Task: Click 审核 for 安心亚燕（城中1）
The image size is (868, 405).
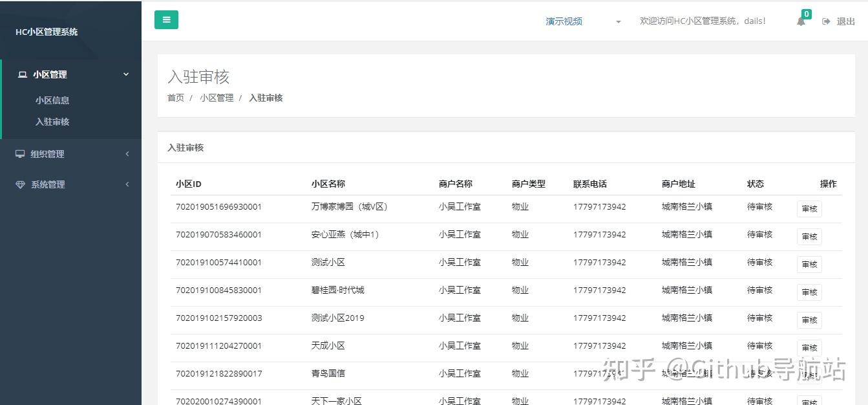Action: tap(809, 237)
